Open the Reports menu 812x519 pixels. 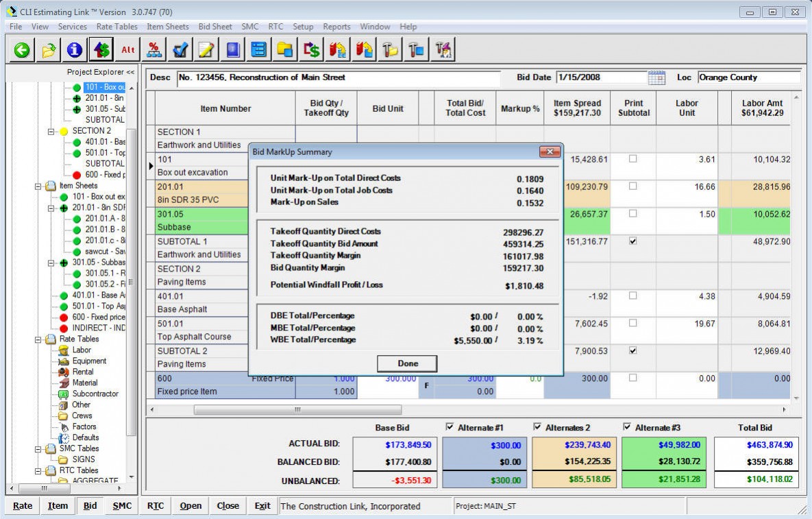(336, 27)
